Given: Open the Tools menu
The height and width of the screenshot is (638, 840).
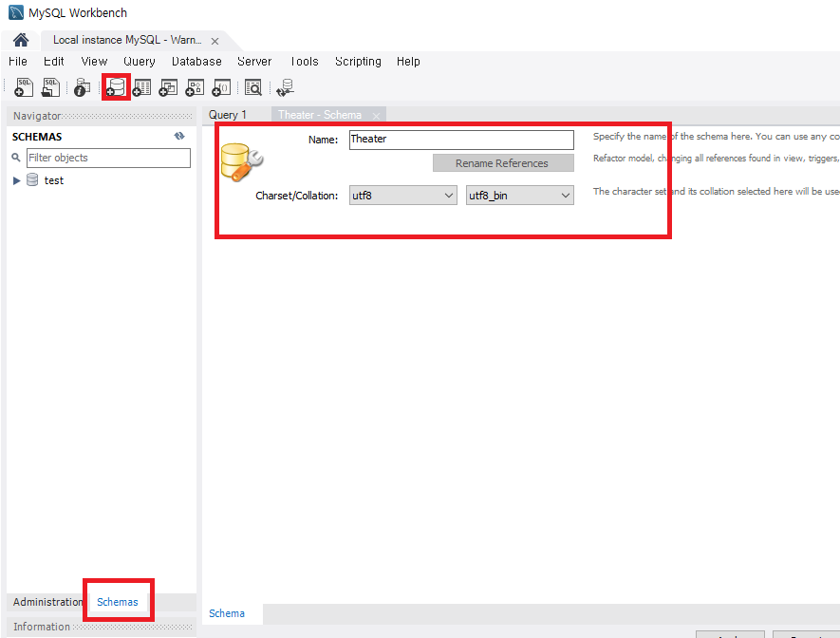Looking at the screenshot, I should pyautogui.click(x=305, y=62).
